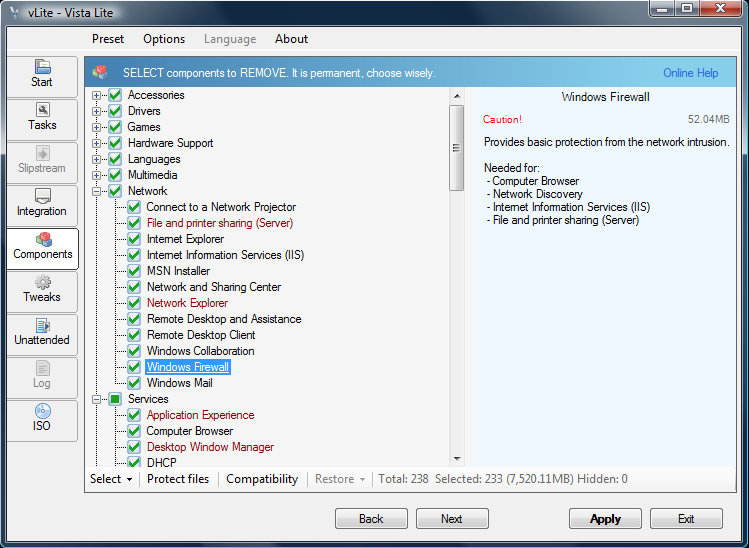749x548 pixels.
Task: Uncheck Internet Explorer component
Action: click(x=134, y=239)
